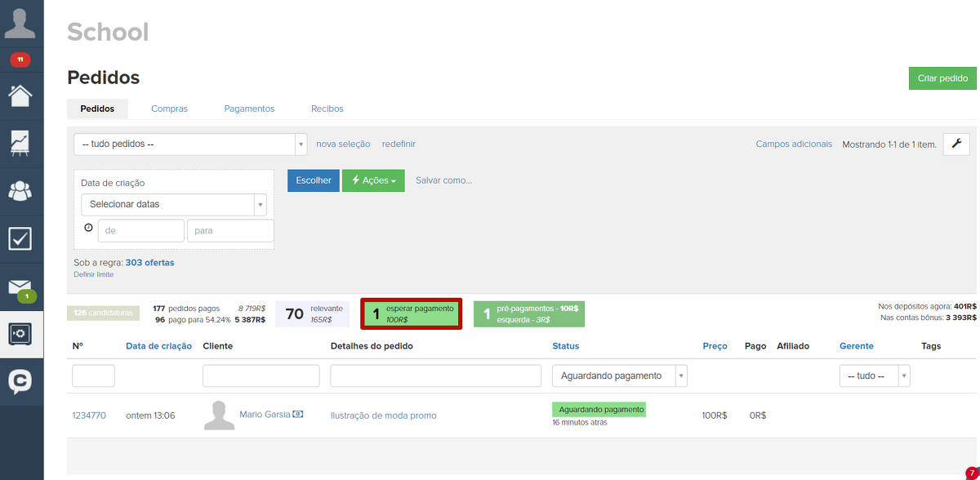Select the 'esperar pagamento' green stat box
The height and width of the screenshot is (480, 980).
412,313
